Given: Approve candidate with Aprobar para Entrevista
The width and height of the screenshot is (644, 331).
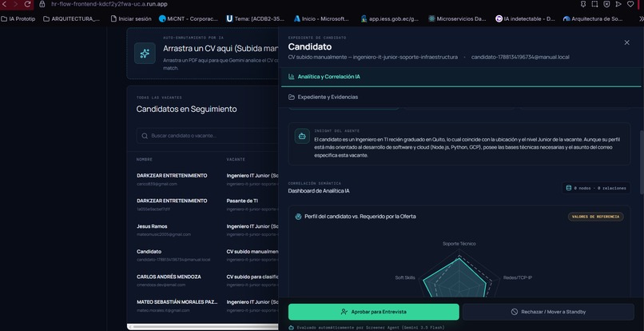Looking at the screenshot, I should pos(373,312).
